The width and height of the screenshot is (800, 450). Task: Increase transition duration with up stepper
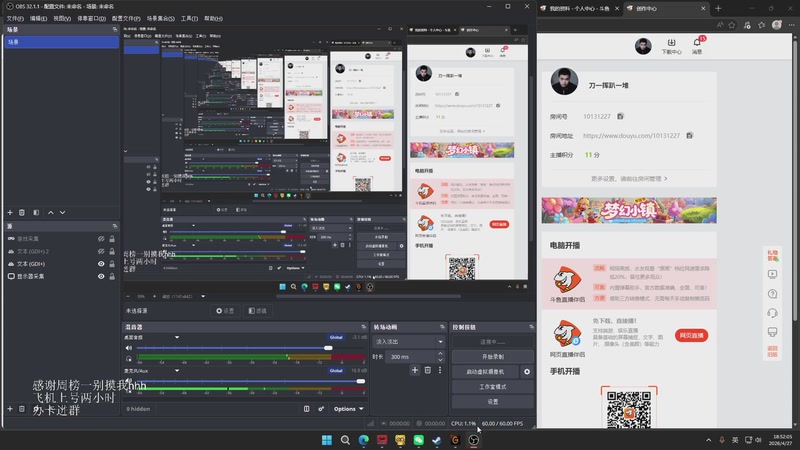click(x=440, y=354)
